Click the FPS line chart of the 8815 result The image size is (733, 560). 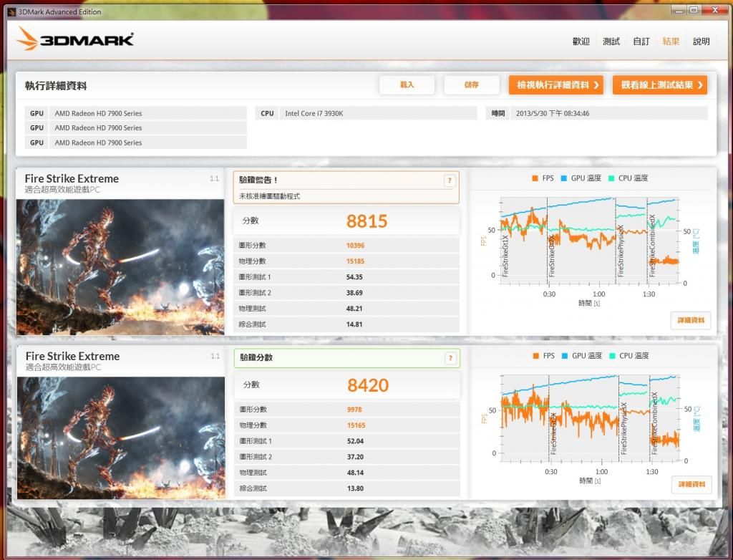(x=590, y=241)
